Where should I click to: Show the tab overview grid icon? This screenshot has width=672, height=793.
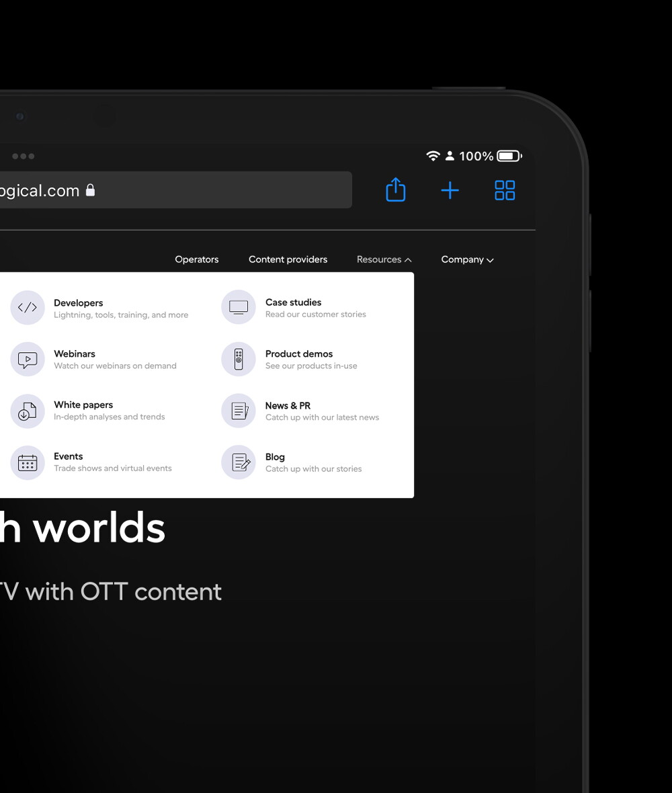505,190
